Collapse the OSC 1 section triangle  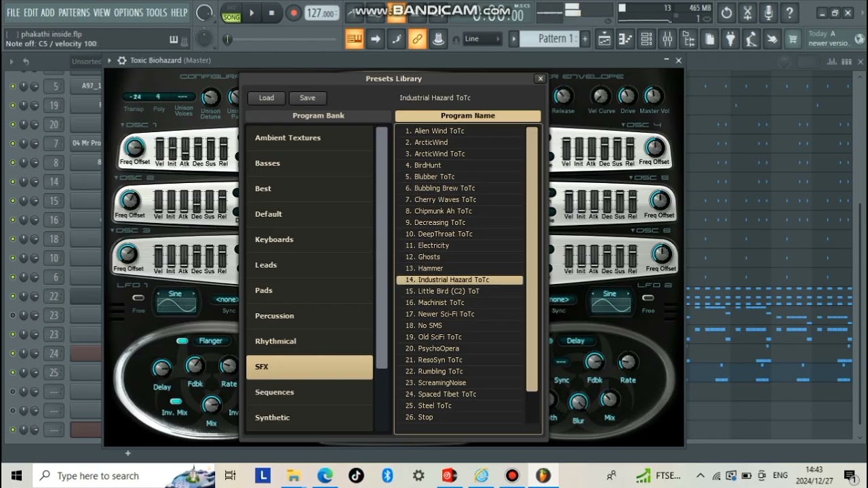(123, 125)
